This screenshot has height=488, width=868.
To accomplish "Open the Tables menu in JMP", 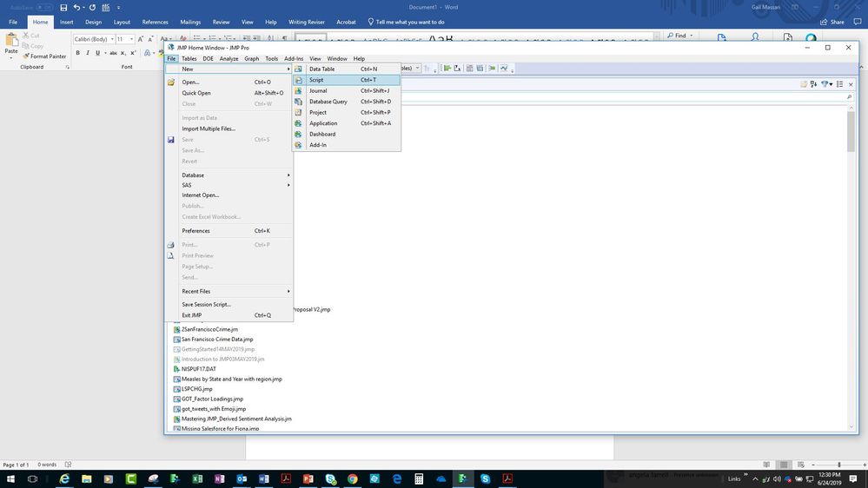I will pyautogui.click(x=189, y=59).
